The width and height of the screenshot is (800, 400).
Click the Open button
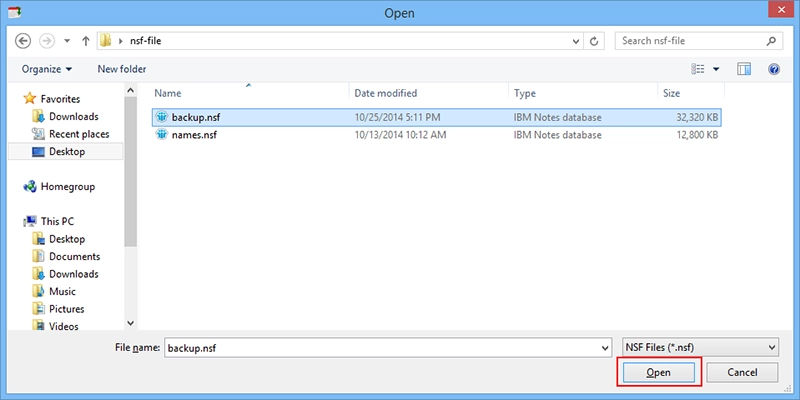tap(658, 372)
